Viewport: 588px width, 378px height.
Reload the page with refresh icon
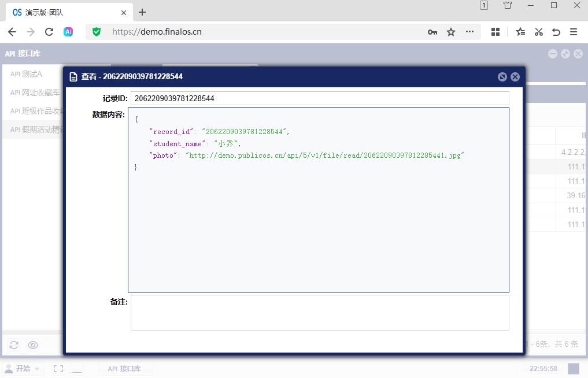(x=49, y=32)
